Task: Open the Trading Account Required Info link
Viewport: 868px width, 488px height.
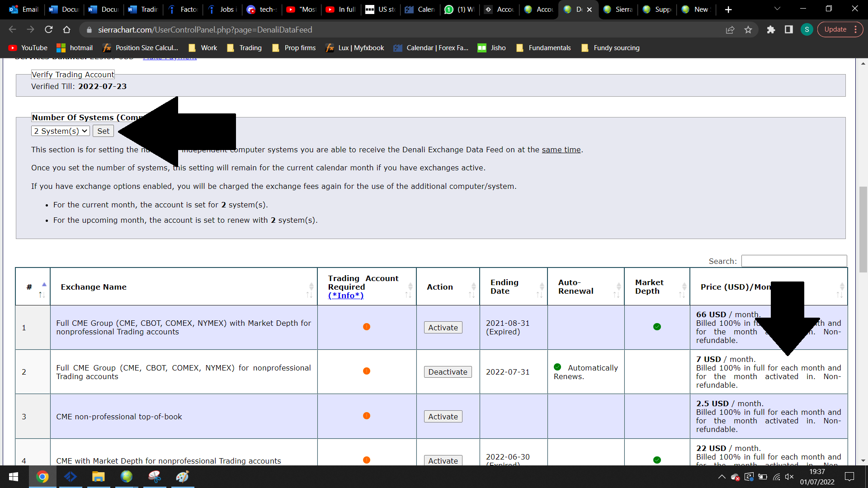Action: point(346,296)
